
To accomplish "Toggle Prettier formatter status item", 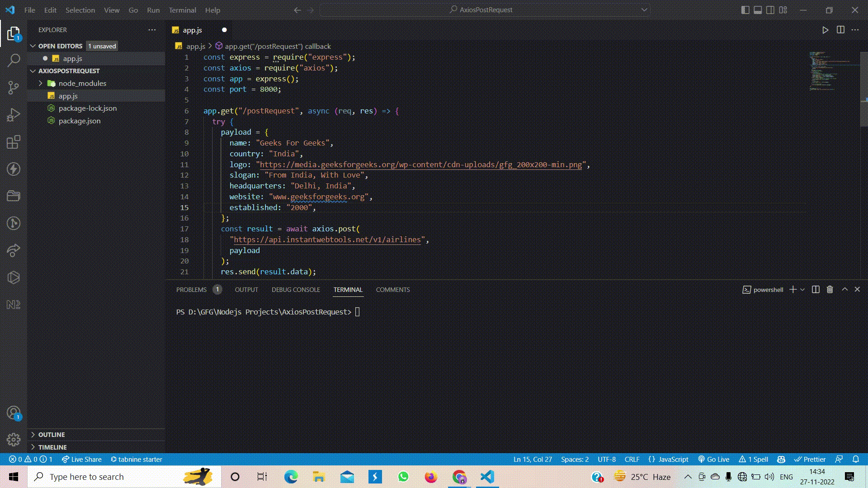I will pyautogui.click(x=810, y=459).
